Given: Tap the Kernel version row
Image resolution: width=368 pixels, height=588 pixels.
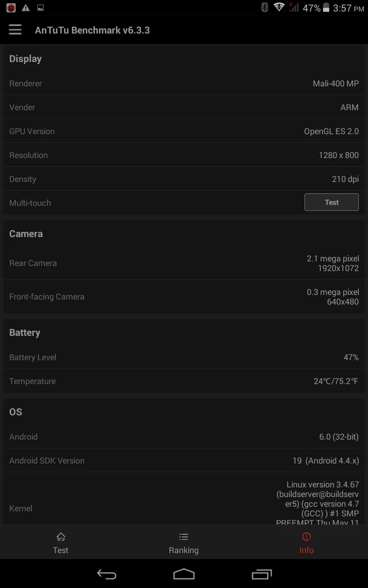Looking at the screenshot, I should 184,503.
